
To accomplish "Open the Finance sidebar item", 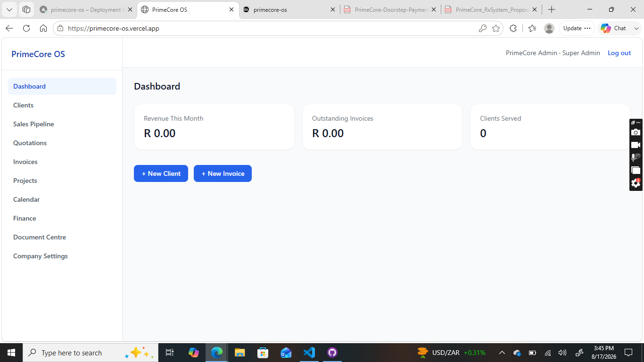I will 62,218.
